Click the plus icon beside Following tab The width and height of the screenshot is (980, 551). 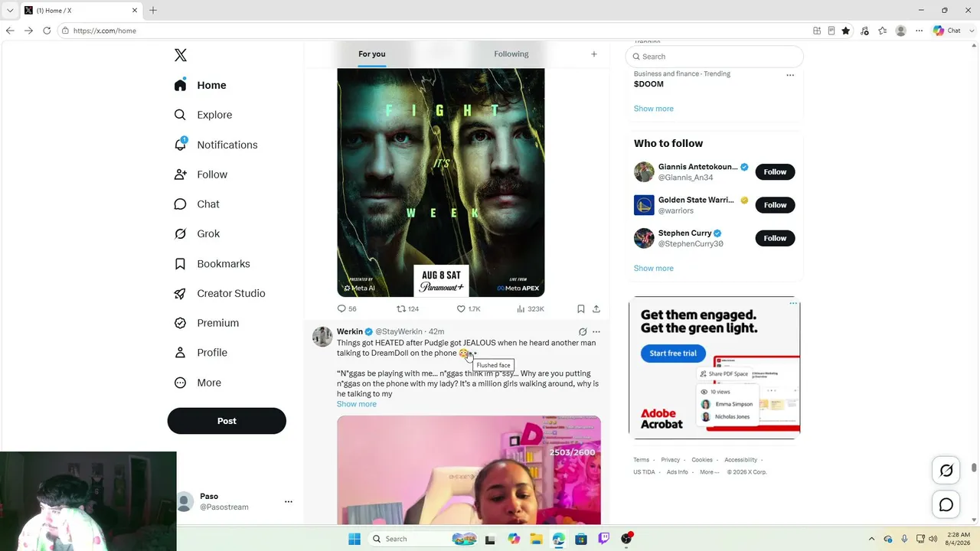click(593, 54)
